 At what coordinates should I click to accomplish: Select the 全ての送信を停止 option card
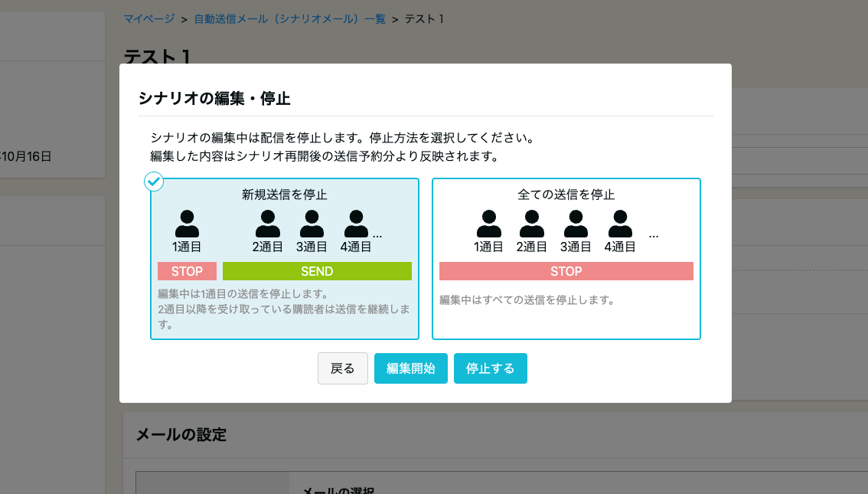(x=566, y=259)
